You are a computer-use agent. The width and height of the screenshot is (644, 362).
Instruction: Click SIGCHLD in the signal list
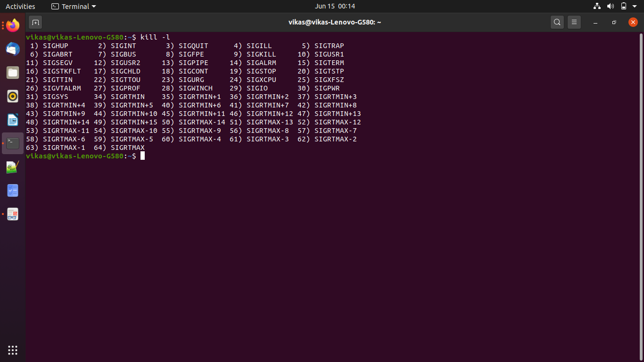pyautogui.click(x=125, y=71)
